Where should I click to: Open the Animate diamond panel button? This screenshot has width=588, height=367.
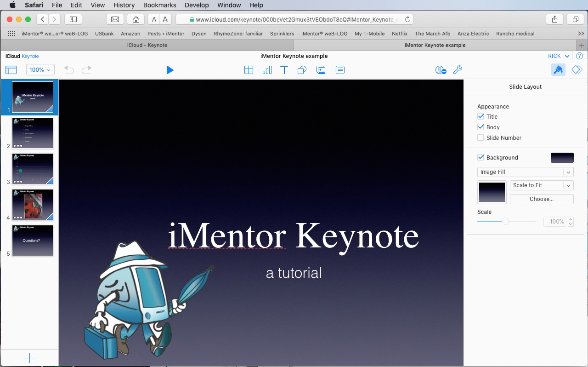[577, 70]
